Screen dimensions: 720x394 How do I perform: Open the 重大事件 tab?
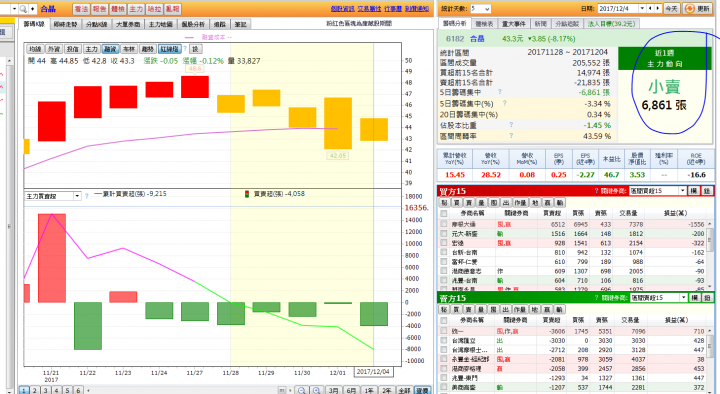(514, 24)
